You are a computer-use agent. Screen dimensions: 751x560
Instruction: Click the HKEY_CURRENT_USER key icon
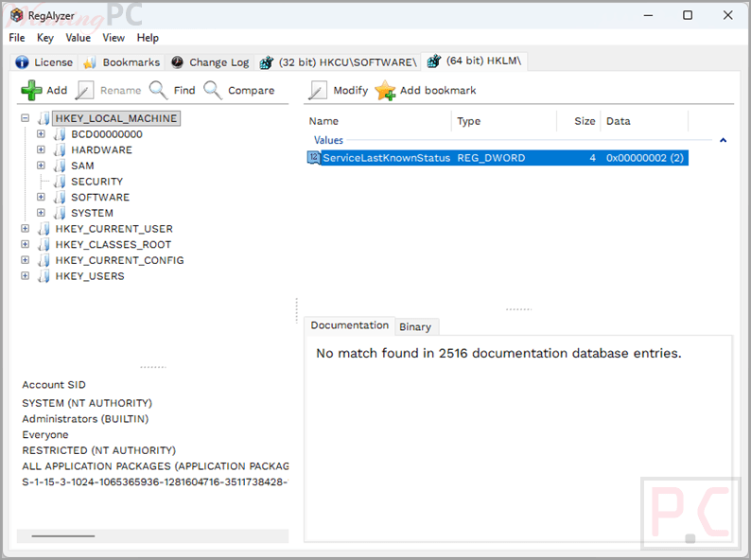(x=44, y=229)
